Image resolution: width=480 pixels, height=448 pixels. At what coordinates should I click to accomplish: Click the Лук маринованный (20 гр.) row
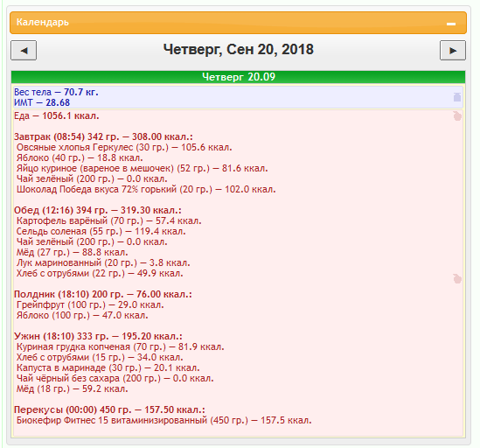tap(103, 262)
